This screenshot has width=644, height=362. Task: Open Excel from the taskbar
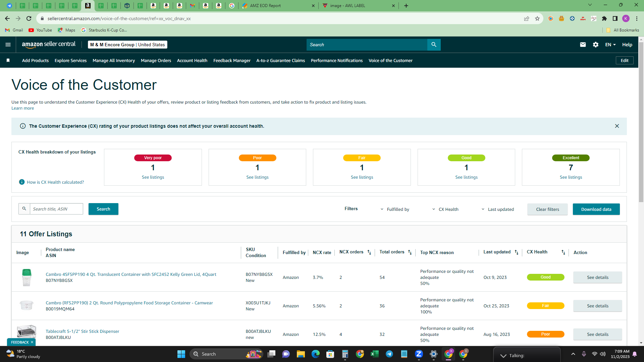pos(374,354)
